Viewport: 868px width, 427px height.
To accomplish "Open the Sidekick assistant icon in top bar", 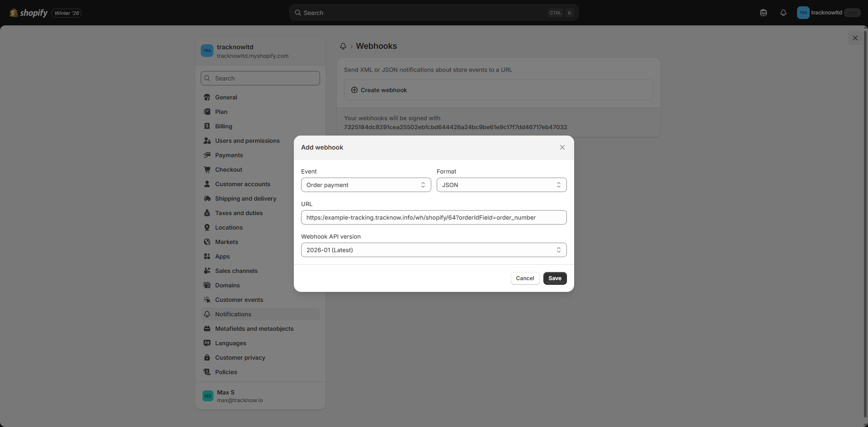I will click(764, 13).
